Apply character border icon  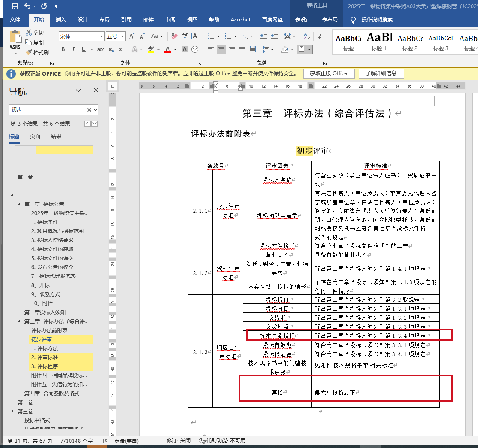[195, 36]
